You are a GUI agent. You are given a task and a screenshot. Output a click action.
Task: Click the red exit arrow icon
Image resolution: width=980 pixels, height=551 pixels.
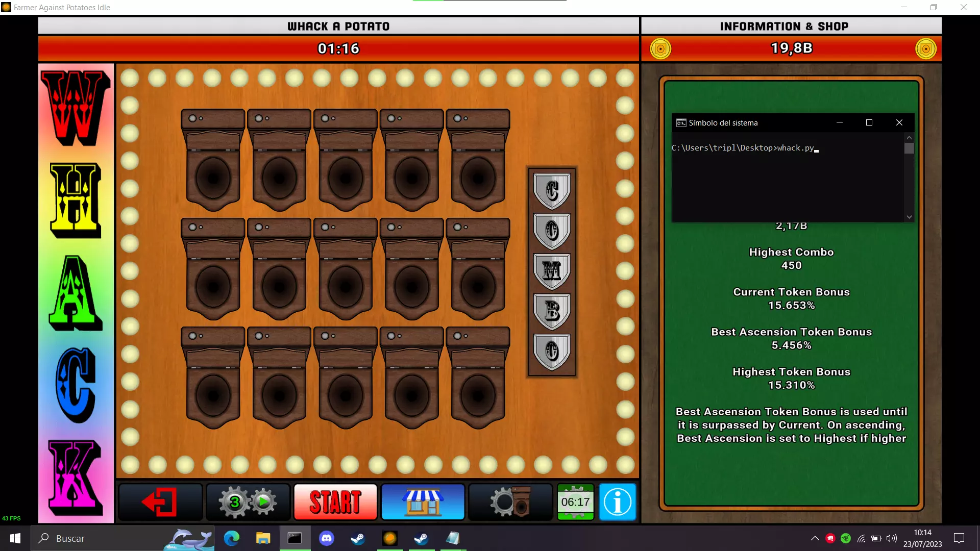160,502
